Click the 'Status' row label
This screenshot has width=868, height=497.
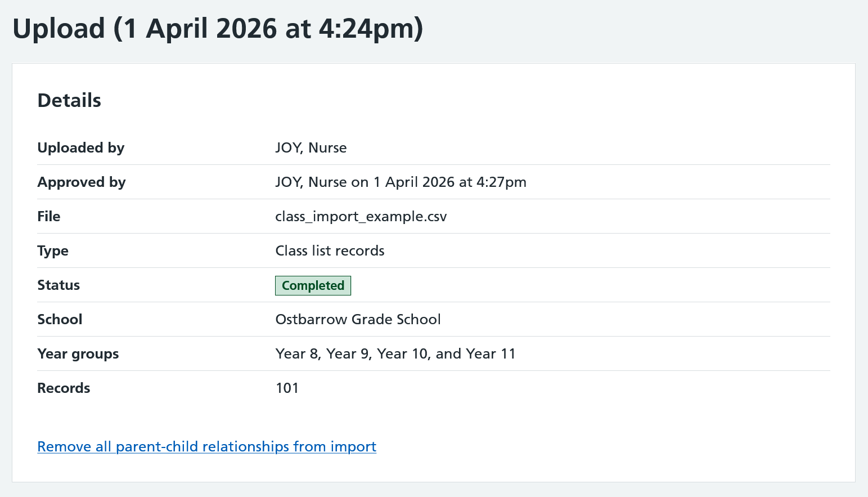(59, 285)
